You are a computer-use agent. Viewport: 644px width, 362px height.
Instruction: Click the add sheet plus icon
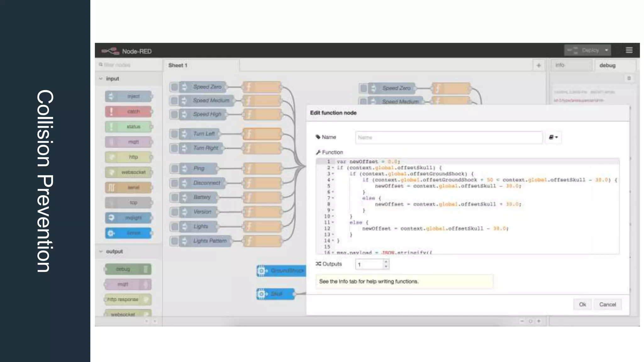[x=539, y=65]
